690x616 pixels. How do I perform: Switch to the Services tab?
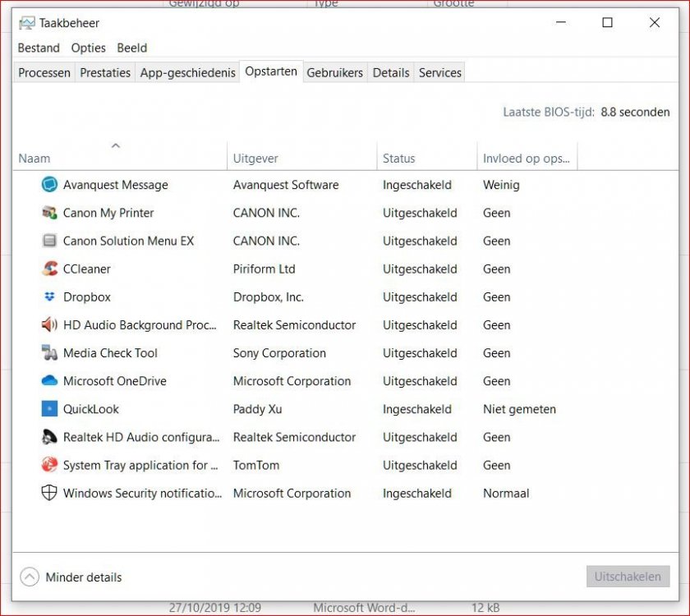point(439,72)
